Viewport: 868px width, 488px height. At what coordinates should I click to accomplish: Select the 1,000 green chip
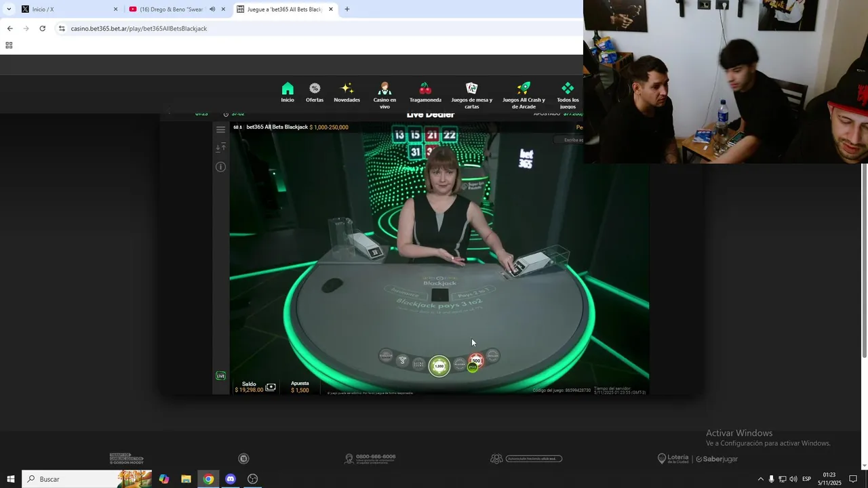coord(439,366)
